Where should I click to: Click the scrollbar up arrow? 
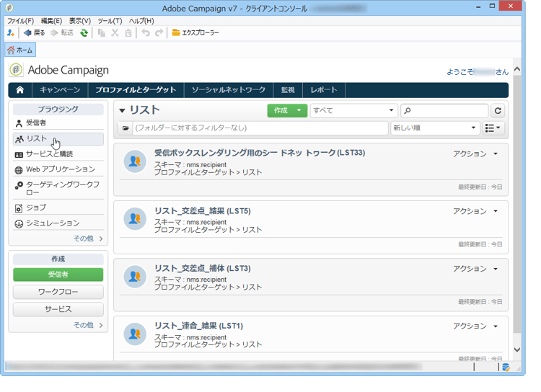pyautogui.click(x=517, y=69)
